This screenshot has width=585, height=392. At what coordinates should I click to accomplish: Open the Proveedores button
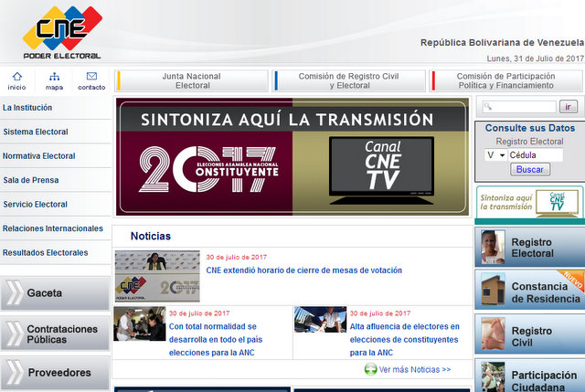55,373
